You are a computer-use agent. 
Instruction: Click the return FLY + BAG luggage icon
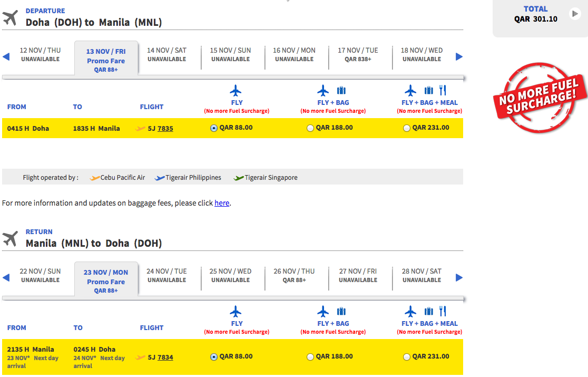[341, 311]
